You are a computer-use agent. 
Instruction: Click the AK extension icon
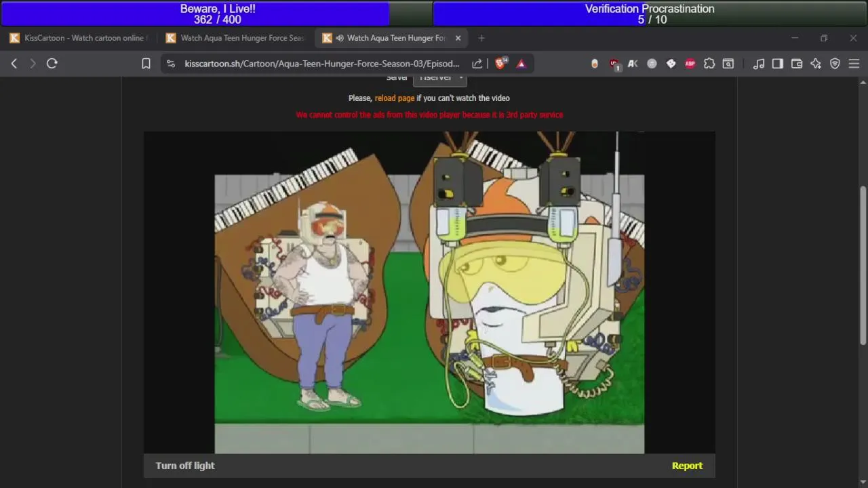click(633, 64)
